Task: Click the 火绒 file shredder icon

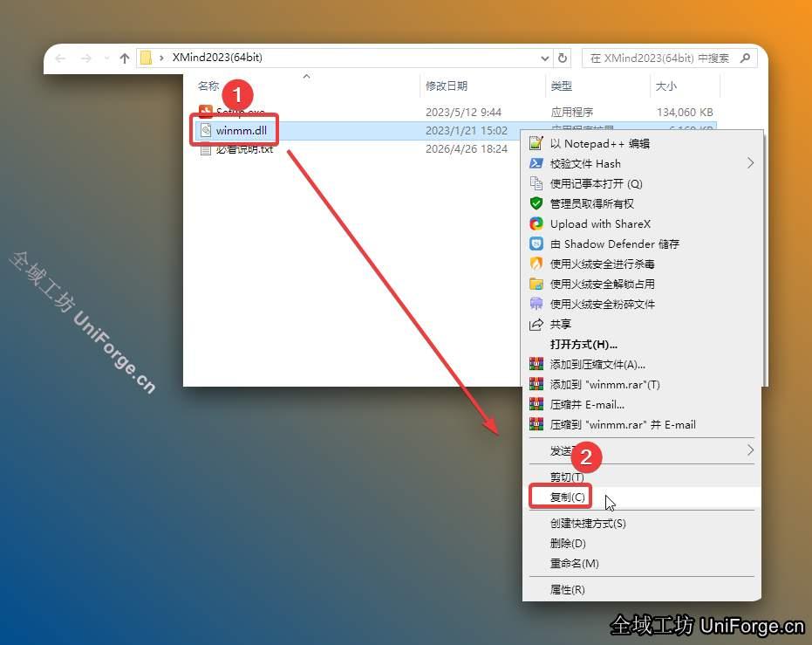Action: [536, 304]
